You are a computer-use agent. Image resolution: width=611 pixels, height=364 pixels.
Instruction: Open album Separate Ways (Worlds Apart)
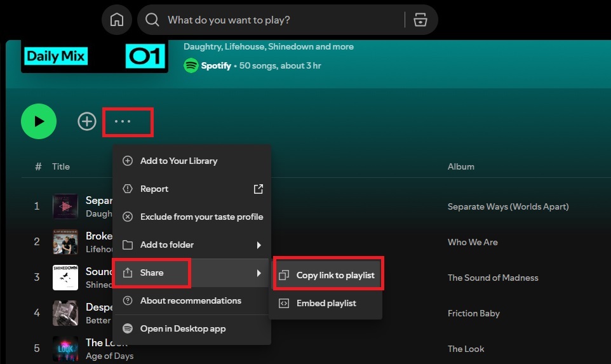pyautogui.click(x=508, y=206)
